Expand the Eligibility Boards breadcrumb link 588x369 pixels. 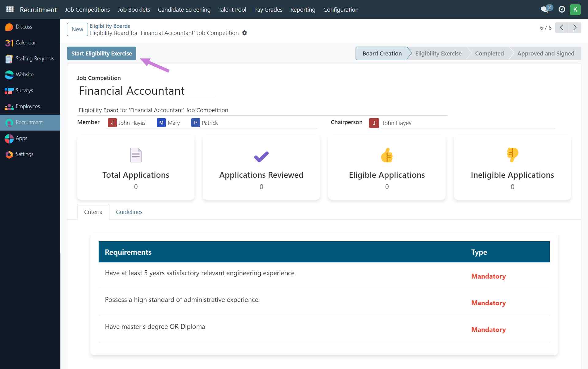click(x=110, y=25)
